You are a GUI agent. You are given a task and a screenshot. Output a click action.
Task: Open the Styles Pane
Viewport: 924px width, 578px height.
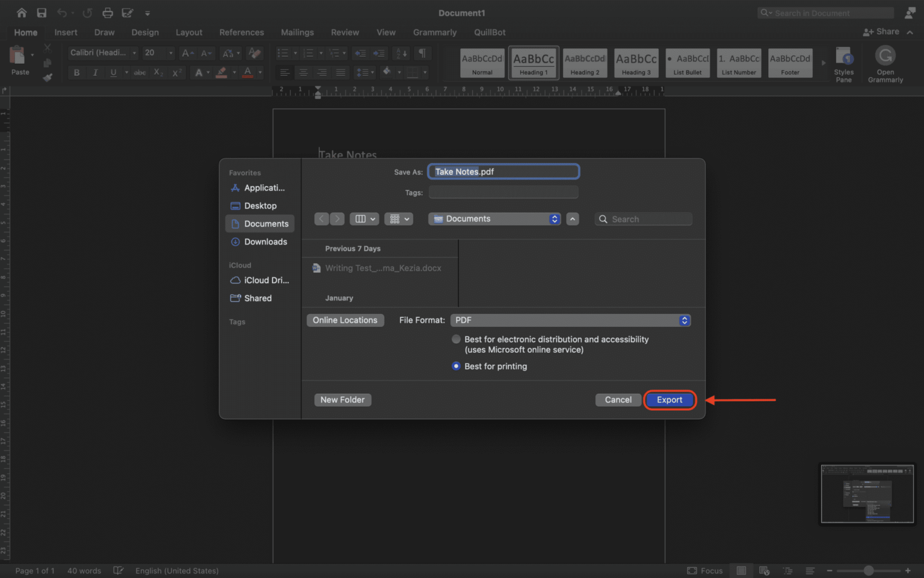coord(844,63)
